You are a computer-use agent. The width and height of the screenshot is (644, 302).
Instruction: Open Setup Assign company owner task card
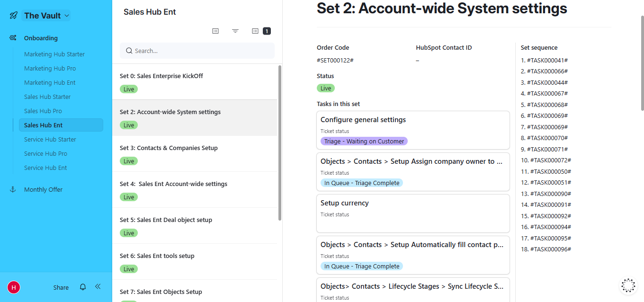pos(413,172)
